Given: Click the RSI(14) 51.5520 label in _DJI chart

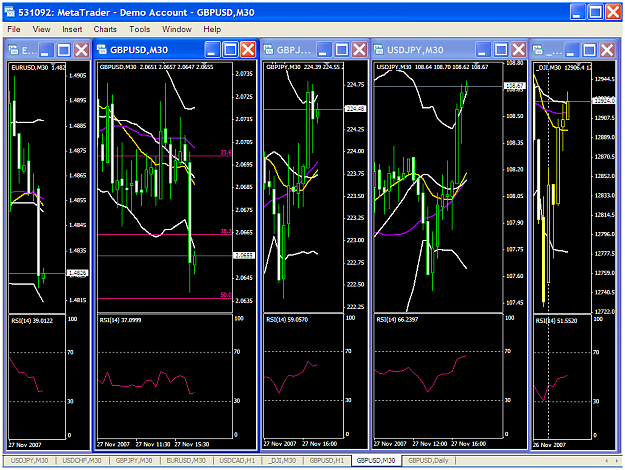Looking at the screenshot, I should [556, 321].
